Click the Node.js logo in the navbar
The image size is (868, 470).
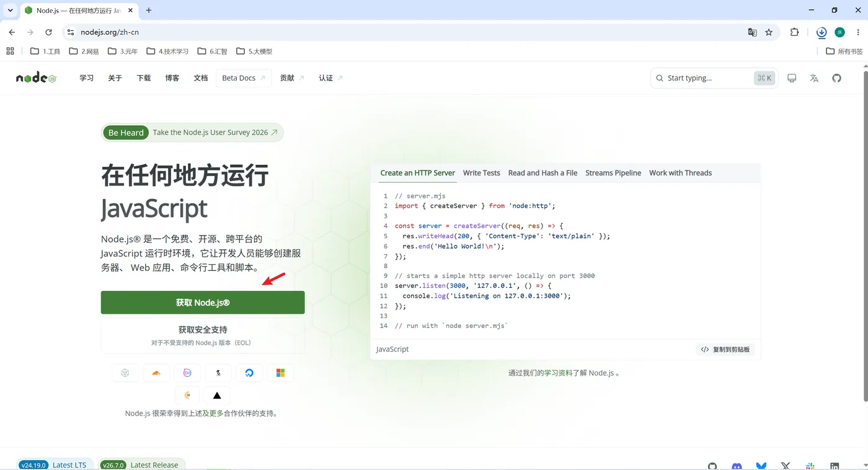click(x=36, y=78)
